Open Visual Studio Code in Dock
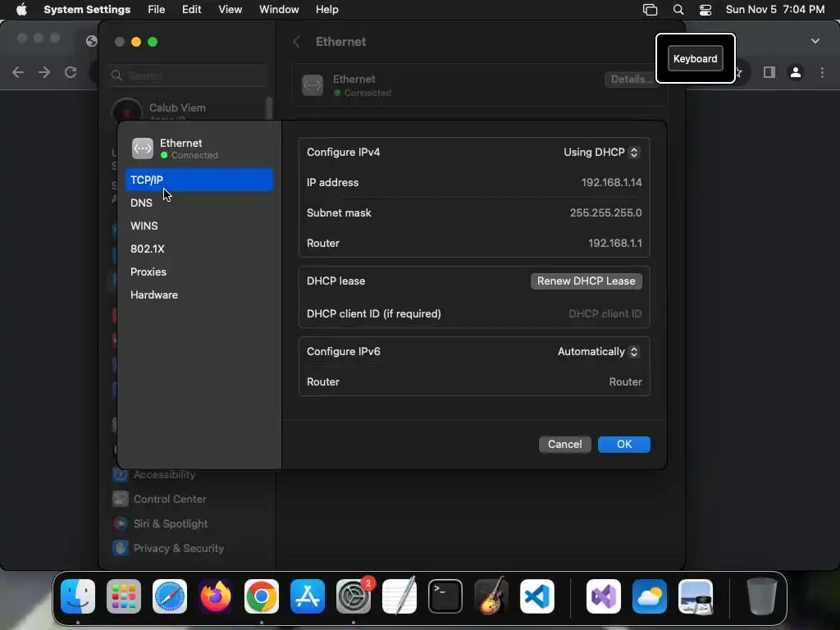Viewport: 840px width, 630px height. pos(537,596)
